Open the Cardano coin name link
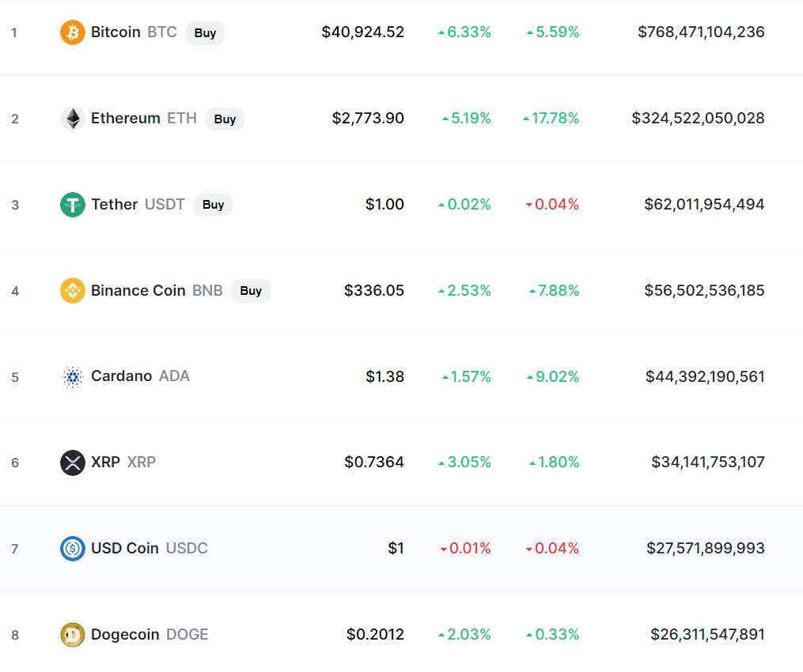Image resolution: width=803 pixels, height=672 pixels. 121,376
